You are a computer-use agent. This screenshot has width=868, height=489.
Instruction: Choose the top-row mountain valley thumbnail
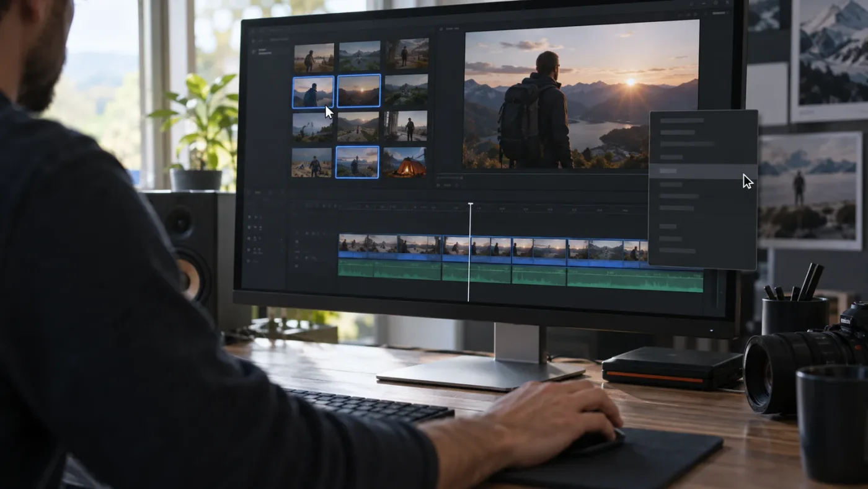pos(360,56)
